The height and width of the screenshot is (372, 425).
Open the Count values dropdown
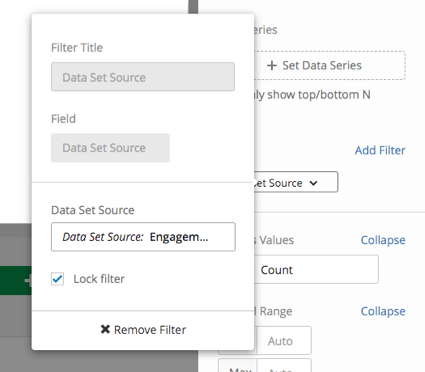coord(316,269)
